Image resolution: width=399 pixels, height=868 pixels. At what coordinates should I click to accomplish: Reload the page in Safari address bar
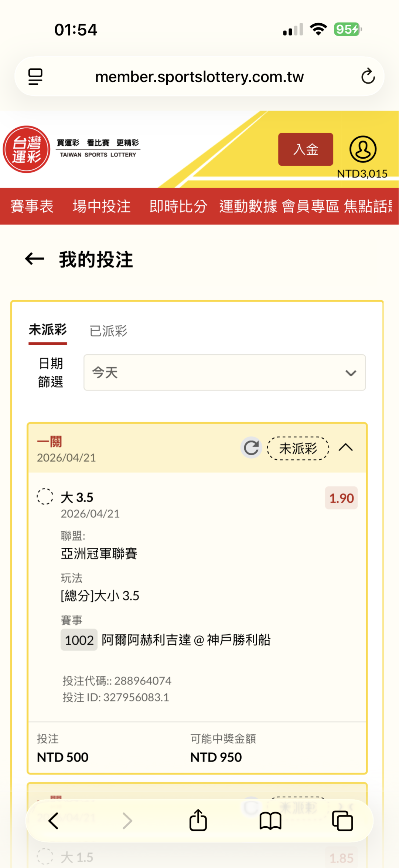click(x=368, y=77)
